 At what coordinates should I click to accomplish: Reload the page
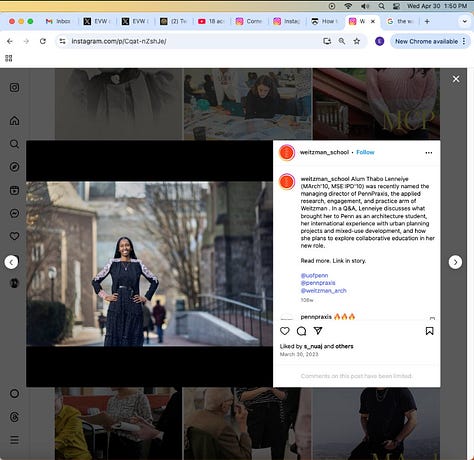pyautogui.click(x=43, y=41)
